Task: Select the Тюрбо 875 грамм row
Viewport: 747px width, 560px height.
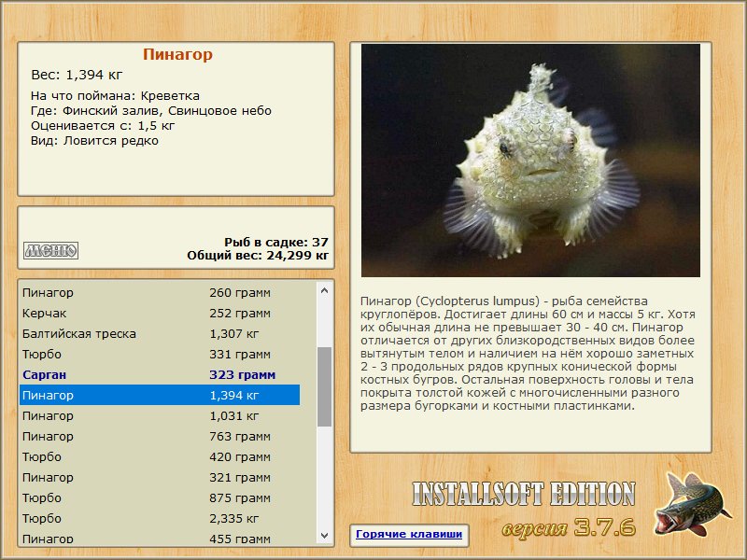Action: 160,497
